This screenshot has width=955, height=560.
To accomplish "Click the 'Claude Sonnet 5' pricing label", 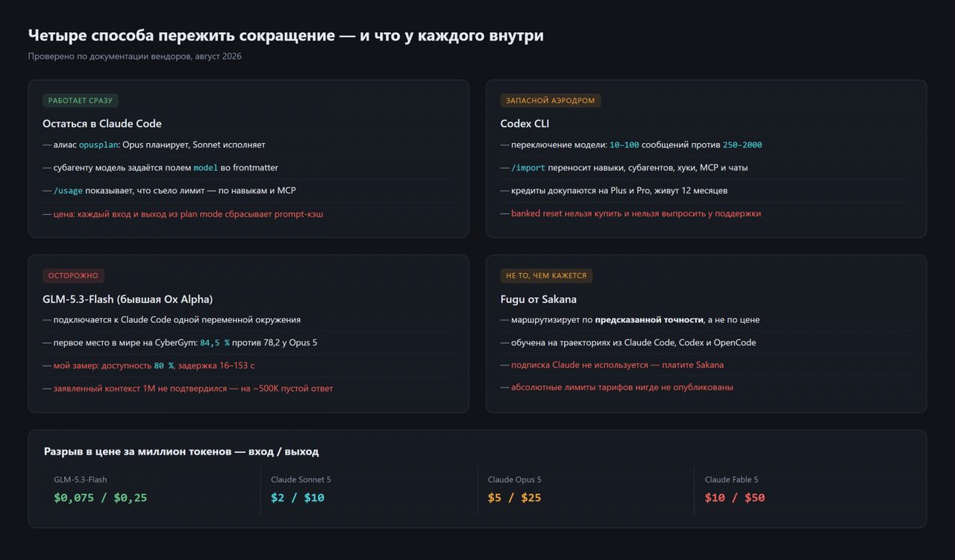I will (x=301, y=479).
